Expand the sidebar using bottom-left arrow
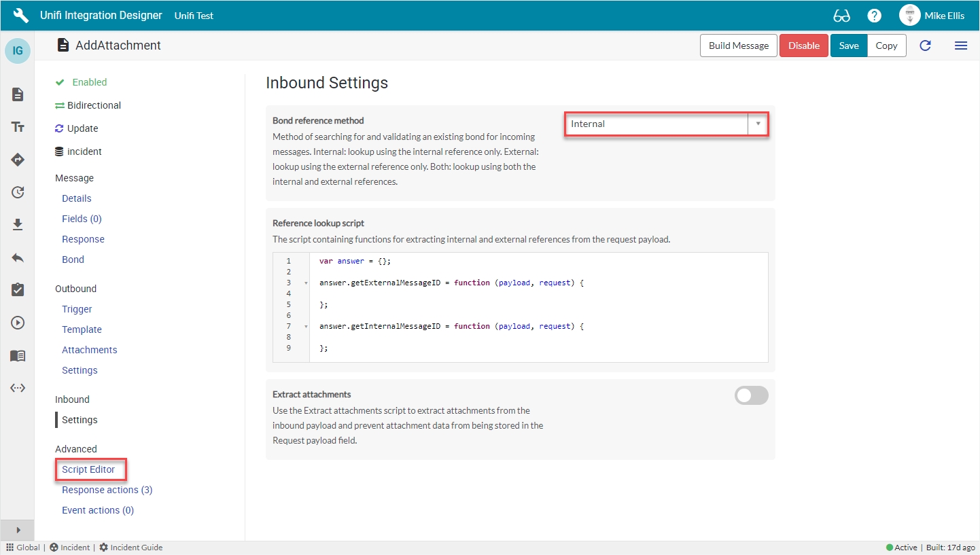980x555 pixels. (18, 530)
